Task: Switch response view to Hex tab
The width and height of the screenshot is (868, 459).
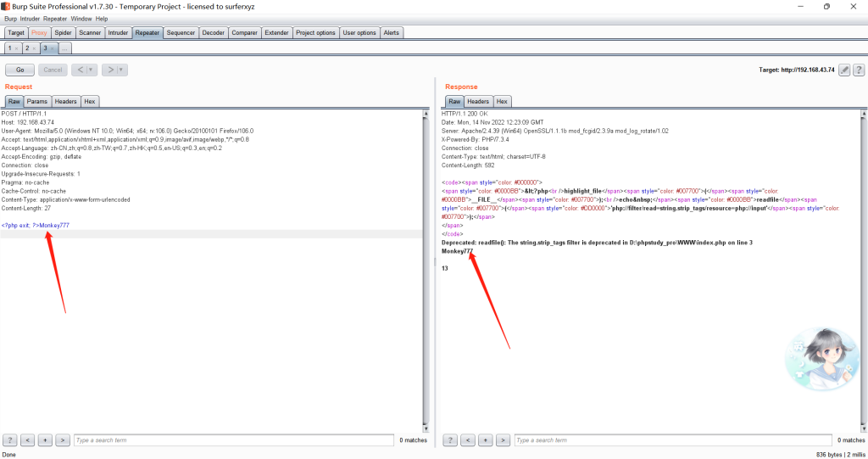Action: click(x=502, y=101)
